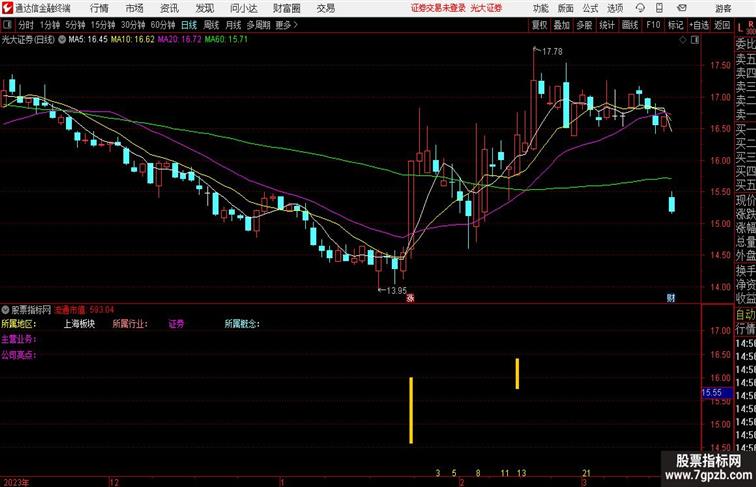Click the 13.95 low price label
Viewport: 756px width, 487px height.
pyautogui.click(x=397, y=290)
